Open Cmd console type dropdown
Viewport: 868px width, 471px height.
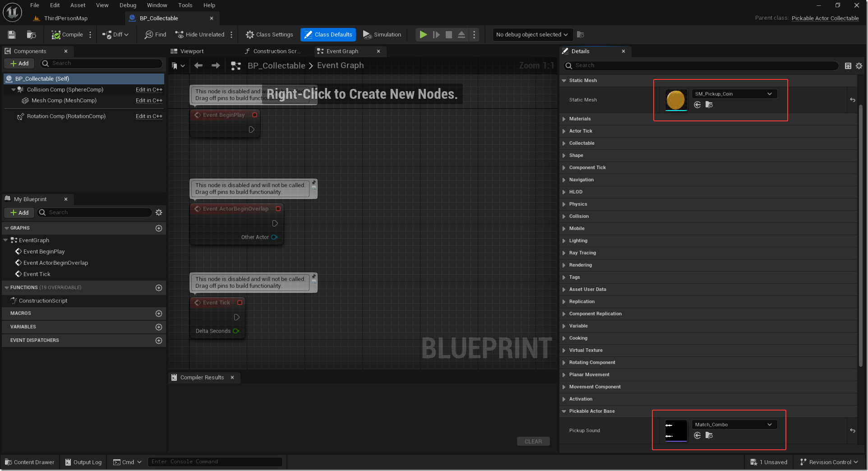128,462
